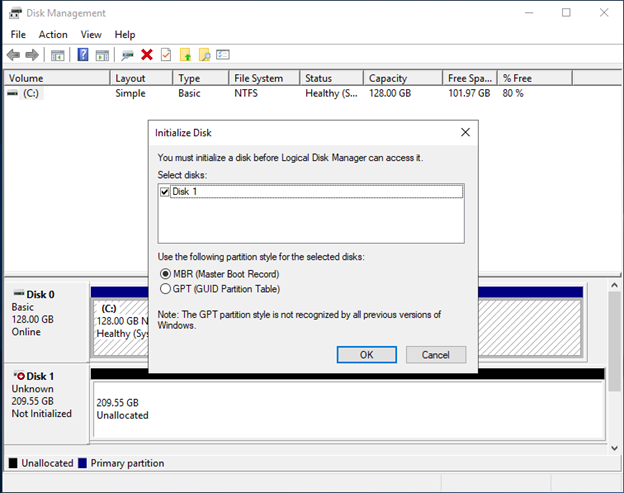Image resolution: width=624 pixels, height=493 pixels.
Task: Click the Disk 1 entry in Select disks list
Action: click(316, 192)
